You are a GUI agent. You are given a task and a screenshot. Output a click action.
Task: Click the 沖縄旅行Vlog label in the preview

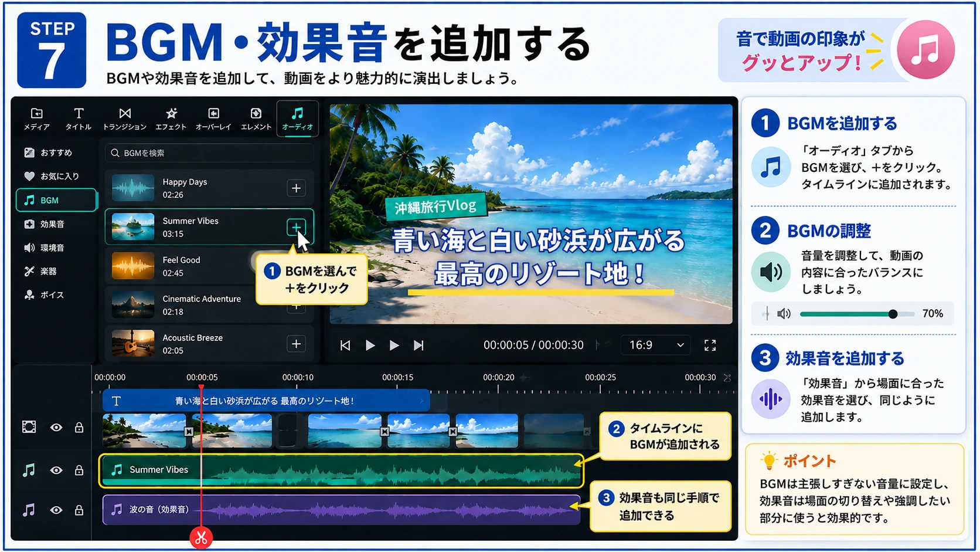pyautogui.click(x=435, y=206)
